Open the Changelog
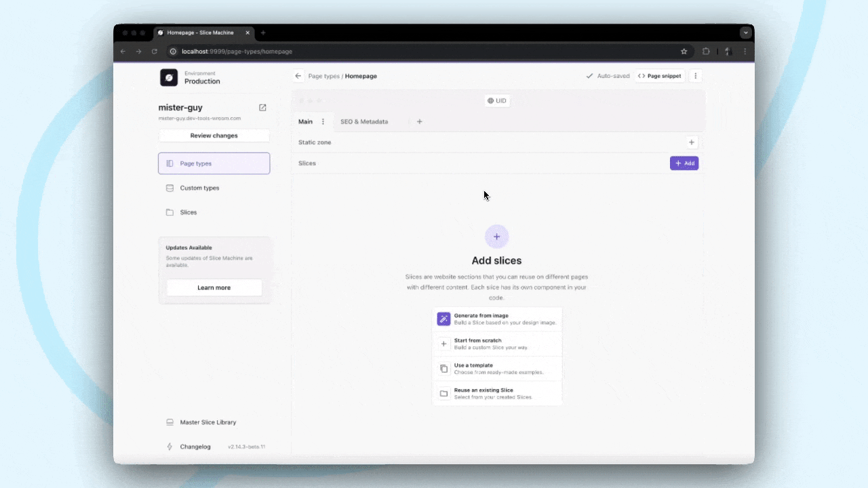Image resolution: width=868 pixels, height=488 pixels. coord(195,447)
